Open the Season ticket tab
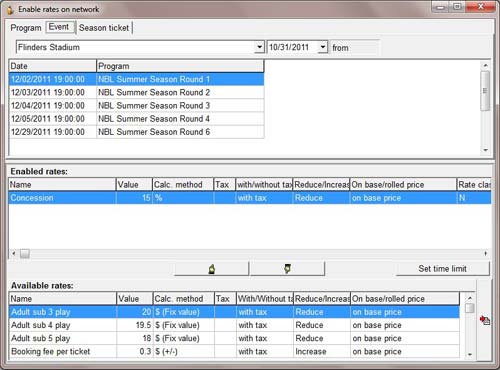 [104, 28]
